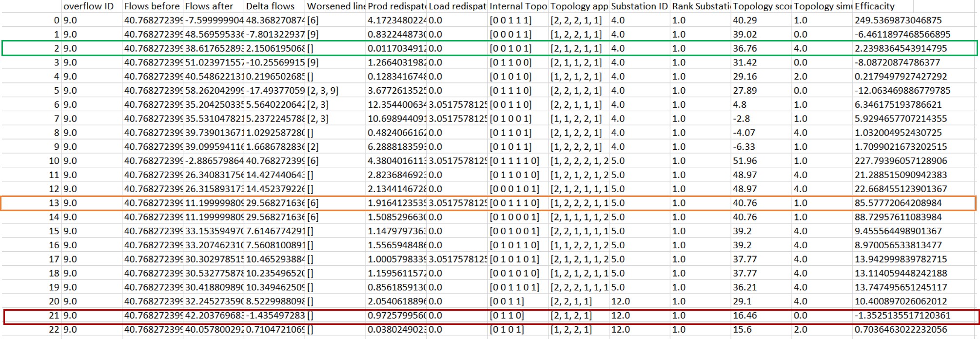Click internal topology cell [0 1 1 1 1 0]
The image size is (980, 339).
coord(514,161)
